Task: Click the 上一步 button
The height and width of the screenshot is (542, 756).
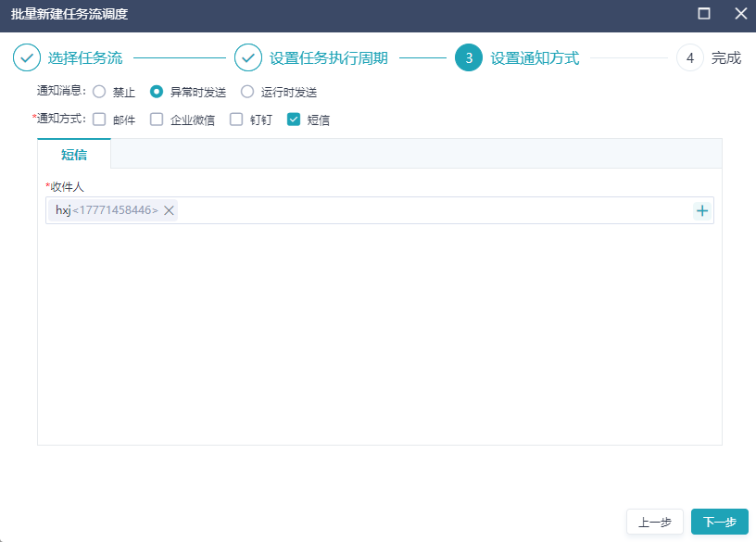Action: click(x=654, y=522)
